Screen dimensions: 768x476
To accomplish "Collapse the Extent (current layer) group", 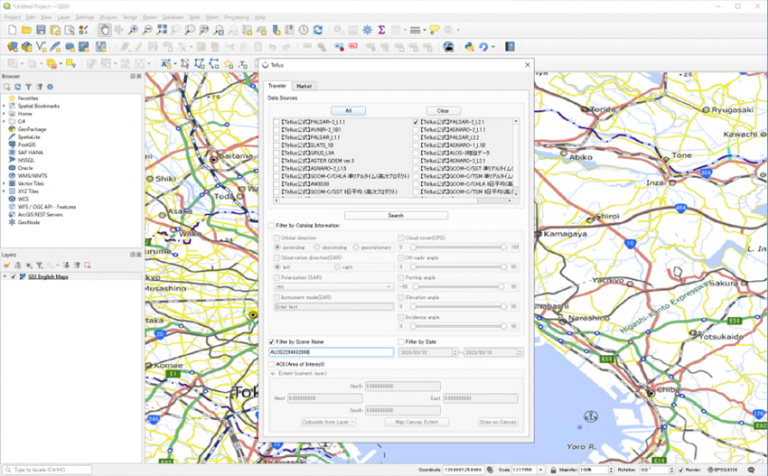I will (273, 373).
